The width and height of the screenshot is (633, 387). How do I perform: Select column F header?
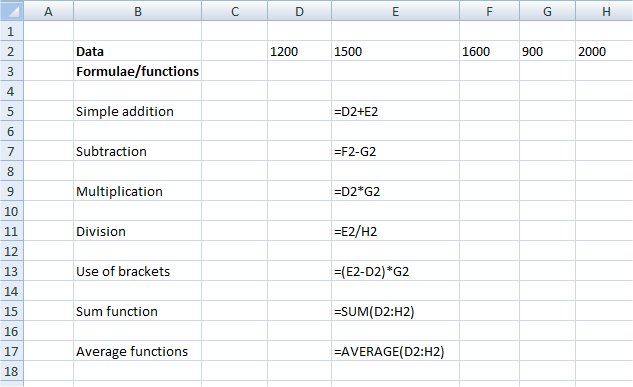489,11
